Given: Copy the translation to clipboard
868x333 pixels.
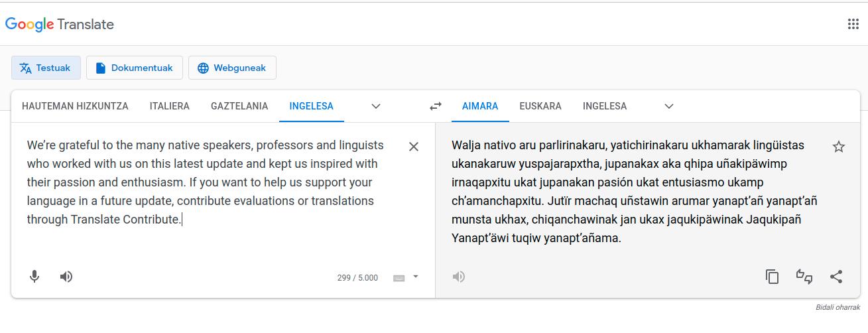Looking at the screenshot, I should point(772,277).
